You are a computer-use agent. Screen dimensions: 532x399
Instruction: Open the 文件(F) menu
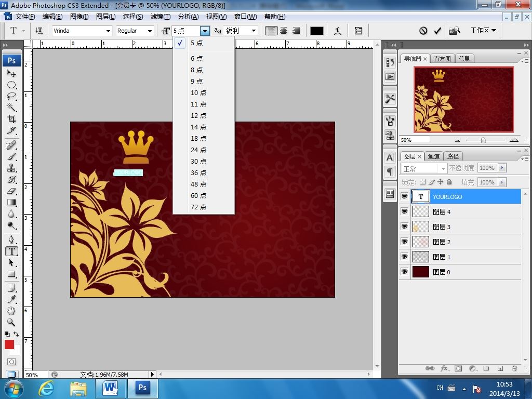click(25, 17)
